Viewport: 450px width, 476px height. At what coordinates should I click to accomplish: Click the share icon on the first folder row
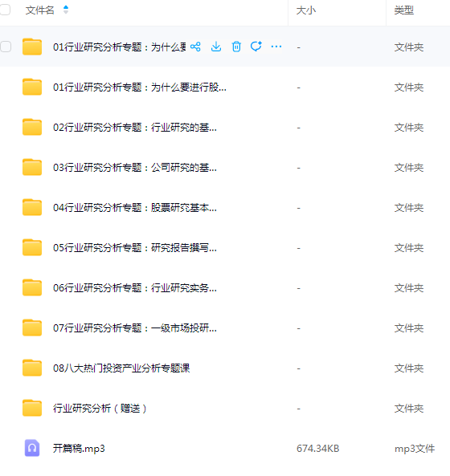click(195, 47)
